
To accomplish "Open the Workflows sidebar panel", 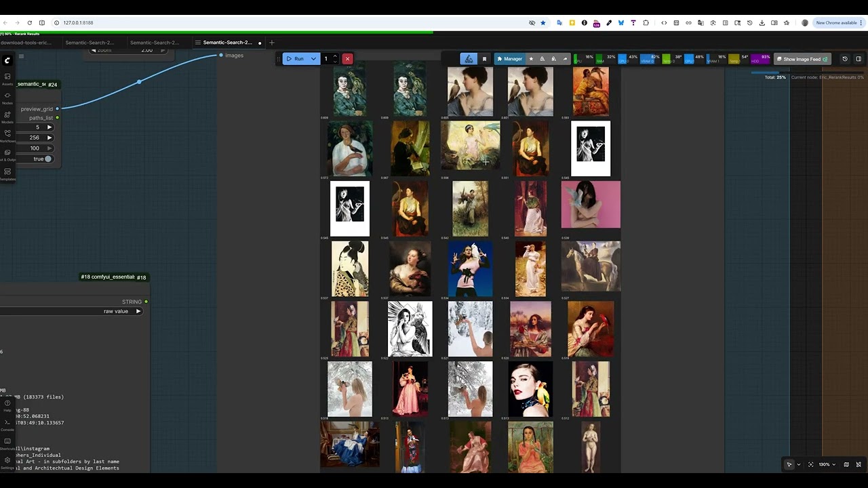I will (x=7, y=136).
